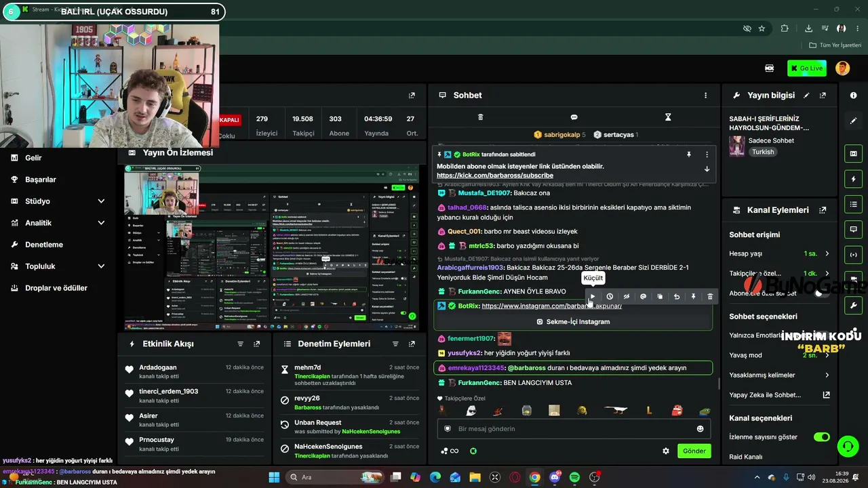Collapse the hovered message with Küçült button
Viewport: 868px width, 488px height.
(593, 296)
